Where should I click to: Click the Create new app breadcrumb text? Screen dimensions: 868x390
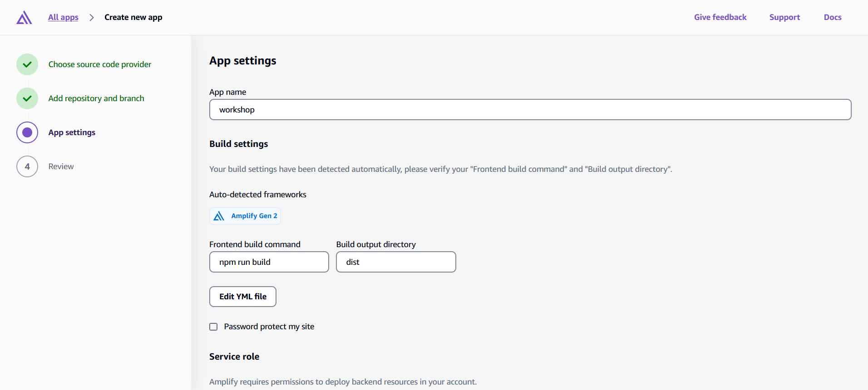[x=133, y=17]
